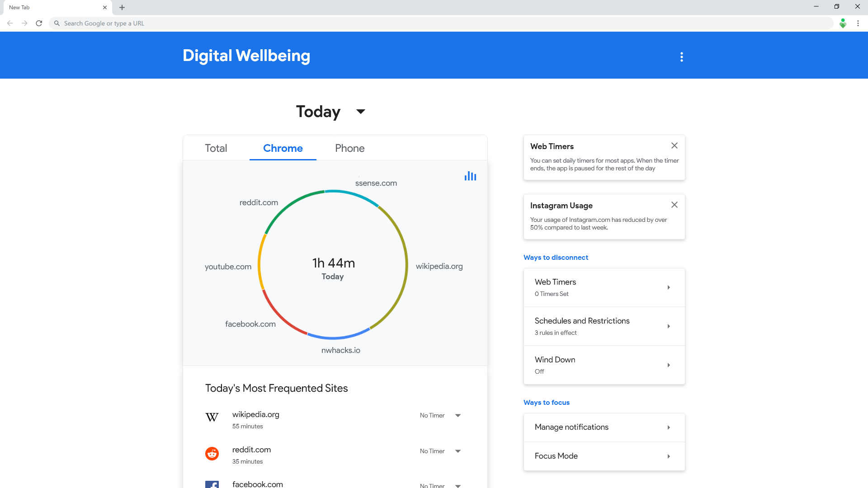Close the Instagram Usage card
868x488 pixels.
pos(674,205)
